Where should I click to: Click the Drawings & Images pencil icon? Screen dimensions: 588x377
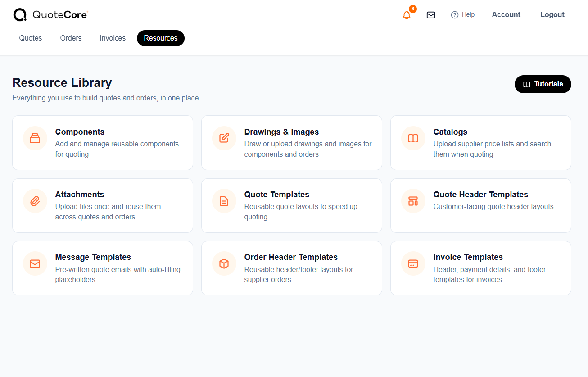[224, 138]
